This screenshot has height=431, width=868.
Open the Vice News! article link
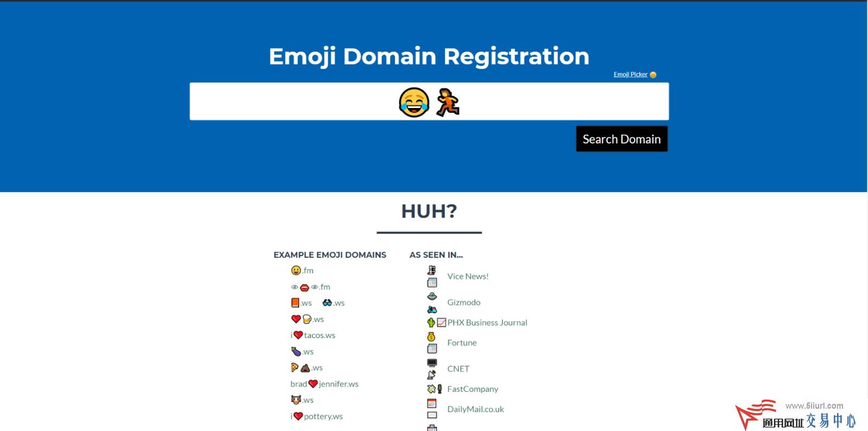468,276
